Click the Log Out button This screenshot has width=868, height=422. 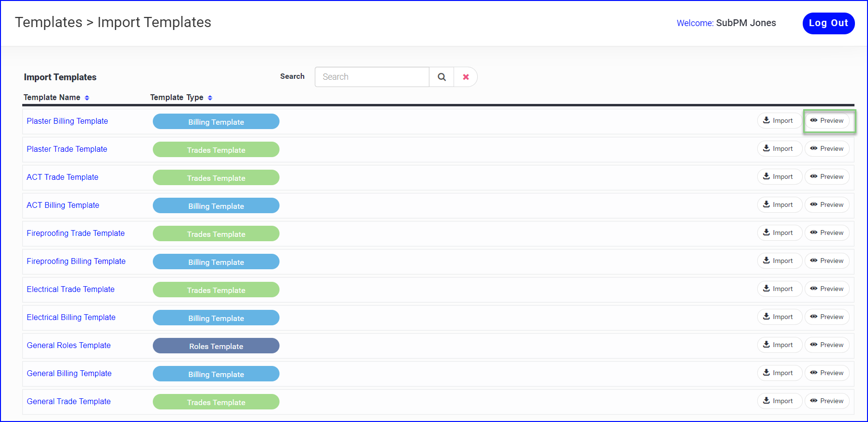point(828,23)
